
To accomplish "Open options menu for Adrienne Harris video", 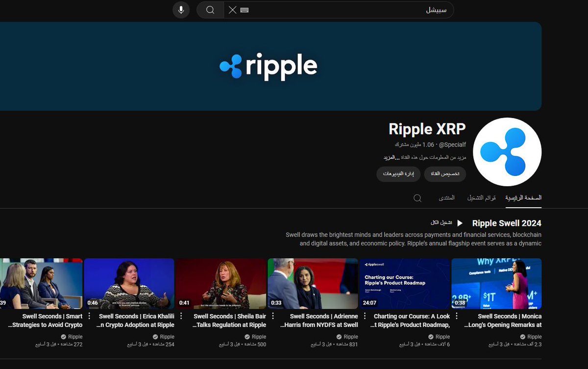I will point(273,317).
